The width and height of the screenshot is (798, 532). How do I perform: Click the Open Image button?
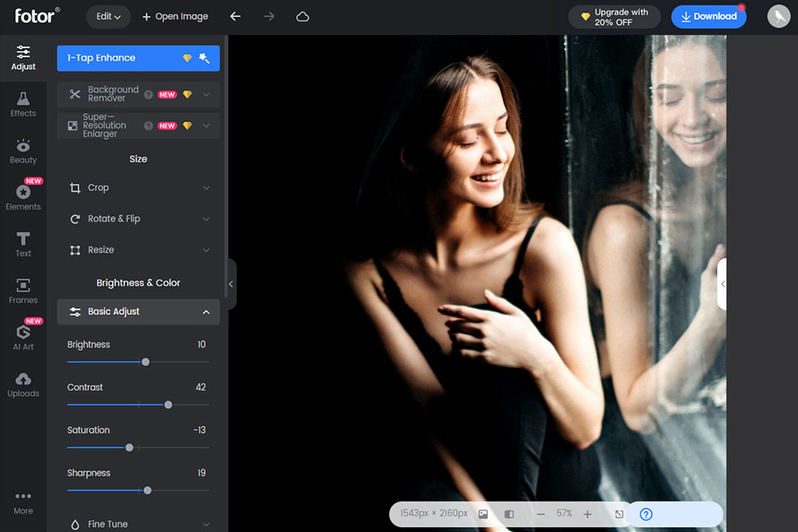175,17
